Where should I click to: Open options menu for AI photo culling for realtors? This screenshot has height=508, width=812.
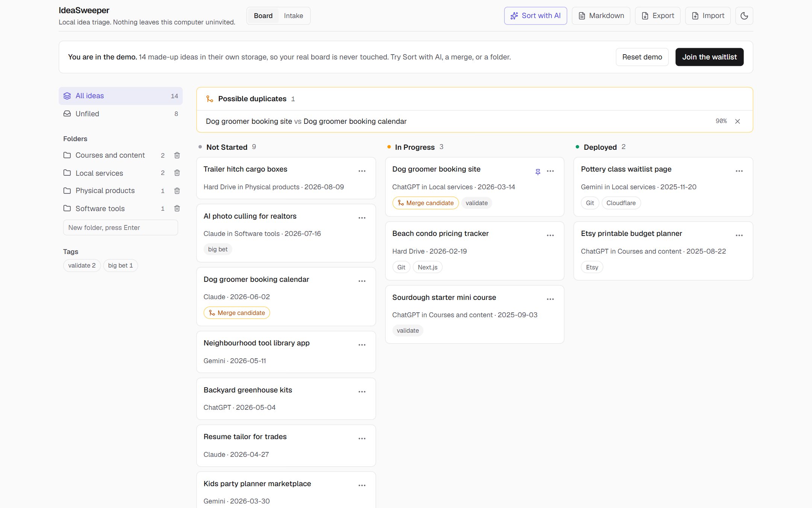(362, 218)
